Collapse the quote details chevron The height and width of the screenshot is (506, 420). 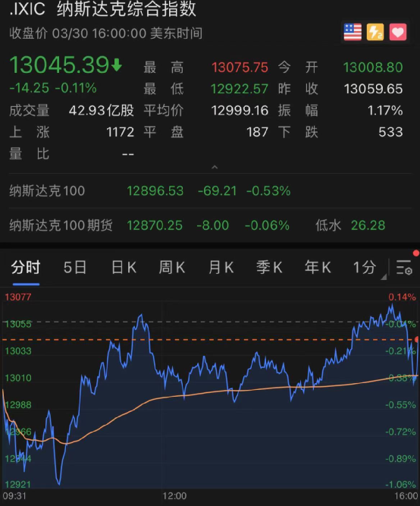(x=215, y=167)
